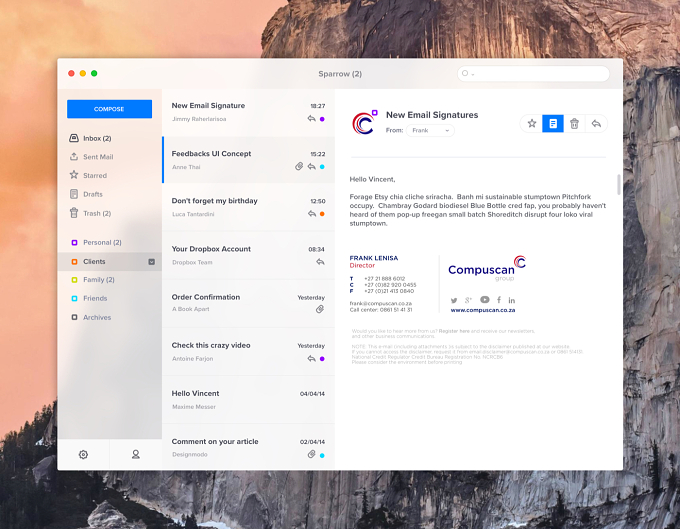Open the Your Dropbox Account email
680x529 pixels.
click(248, 255)
